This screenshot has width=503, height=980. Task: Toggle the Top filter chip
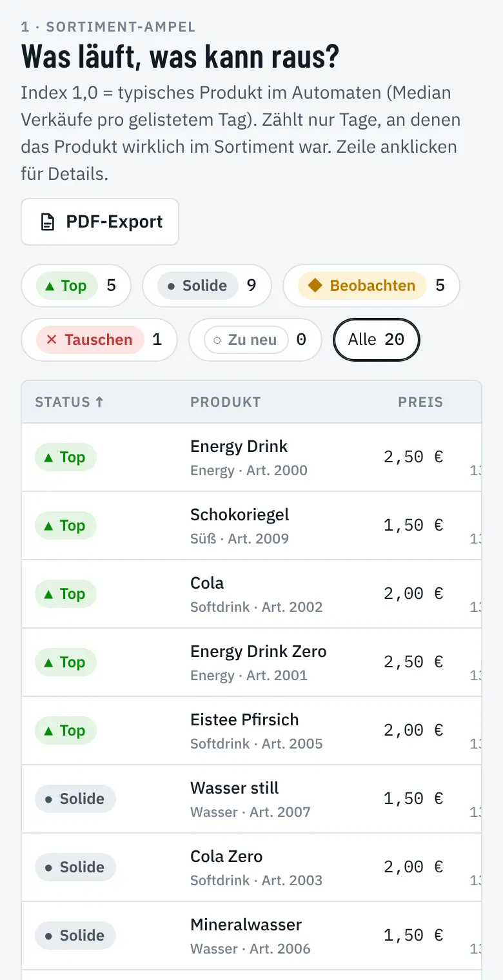pyautogui.click(x=76, y=286)
